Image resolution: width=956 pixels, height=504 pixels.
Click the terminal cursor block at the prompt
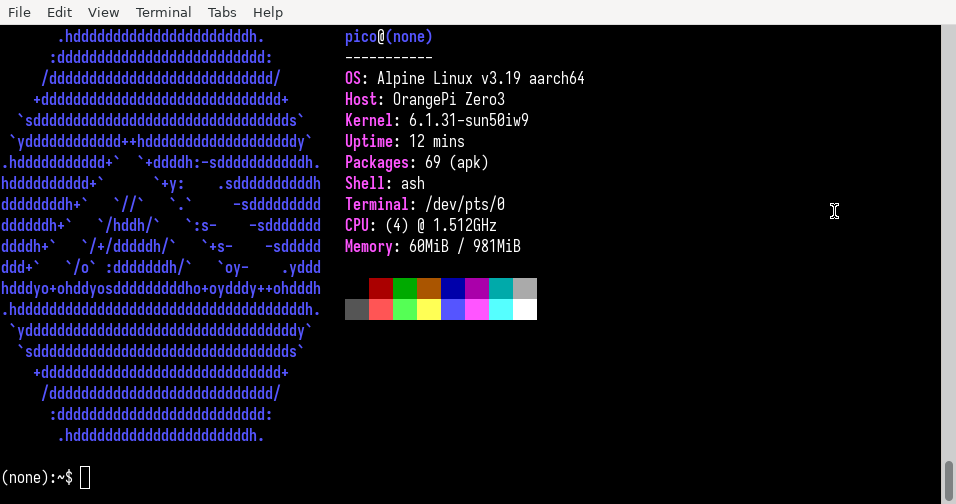[x=85, y=478]
